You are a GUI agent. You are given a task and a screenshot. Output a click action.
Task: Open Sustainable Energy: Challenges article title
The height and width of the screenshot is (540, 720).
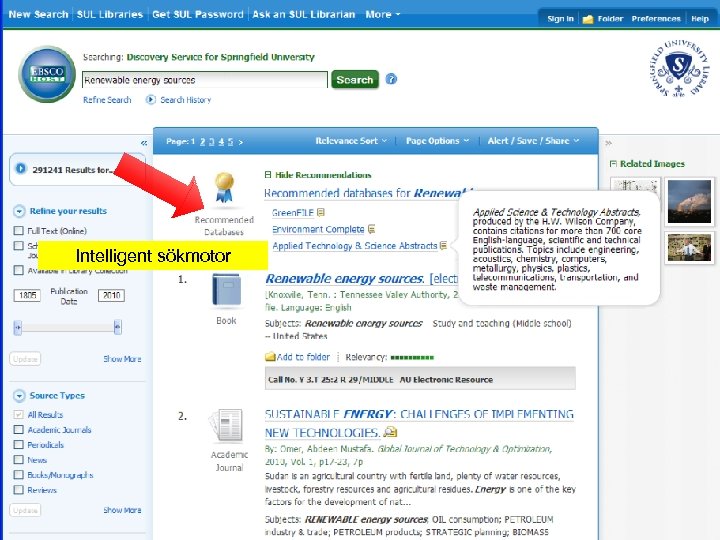[419, 423]
